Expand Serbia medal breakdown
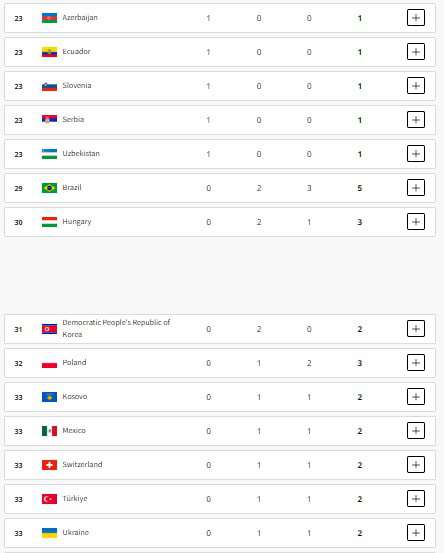Screen dimensions: 444x553 tap(416, 120)
